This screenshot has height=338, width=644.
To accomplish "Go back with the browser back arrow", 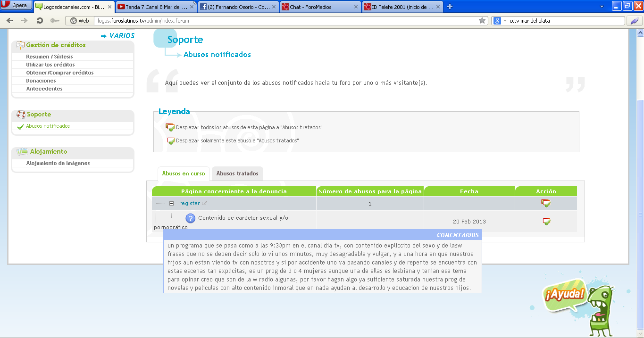I will 10,21.
